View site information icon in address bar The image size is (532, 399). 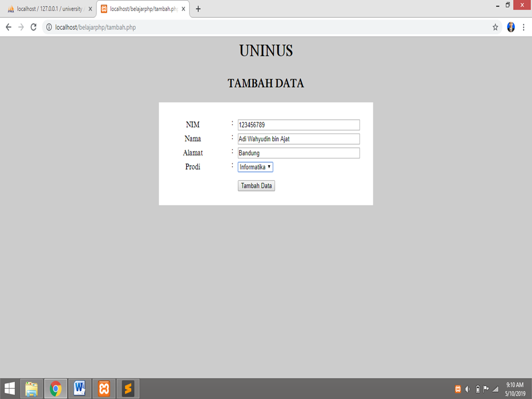coord(49,27)
